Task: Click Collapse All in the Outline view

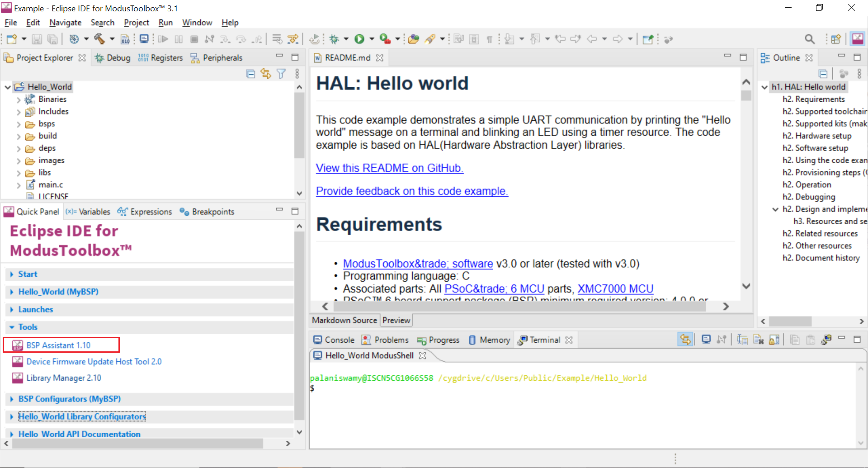Action: (823, 74)
